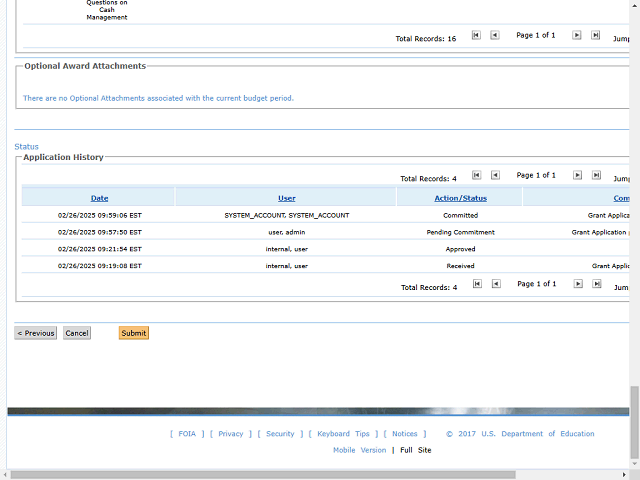Open the FOIA footer link
Image resolution: width=640 pixels, height=480 pixels.
(189, 434)
